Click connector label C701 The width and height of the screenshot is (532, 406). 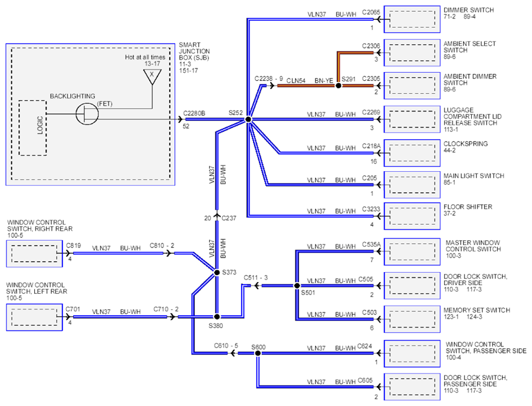tap(73, 309)
